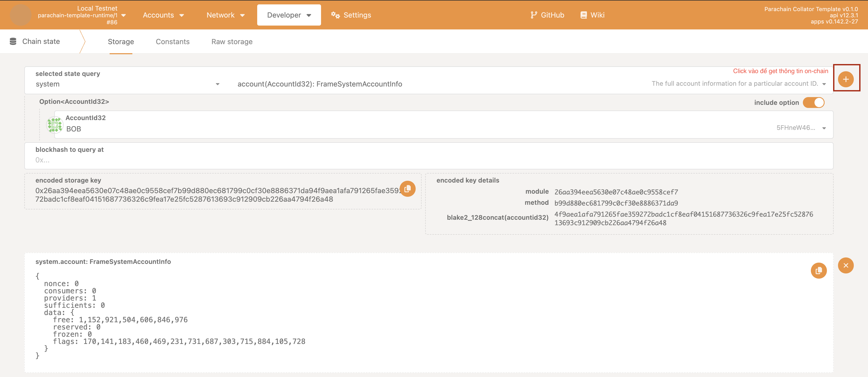Open the Accounts menu
The image size is (868, 377).
pos(163,15)
